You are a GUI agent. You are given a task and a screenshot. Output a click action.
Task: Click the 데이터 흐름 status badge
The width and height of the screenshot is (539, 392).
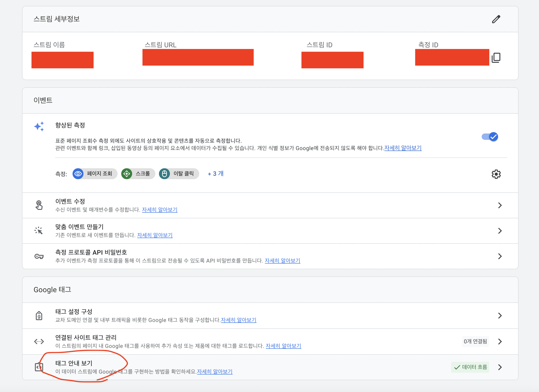pyautogui.click(x=470, y=367)
